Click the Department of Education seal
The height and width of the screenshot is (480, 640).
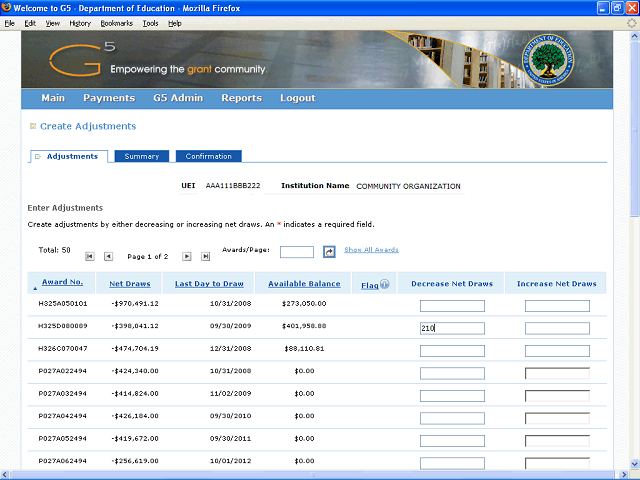pos(546,57)
